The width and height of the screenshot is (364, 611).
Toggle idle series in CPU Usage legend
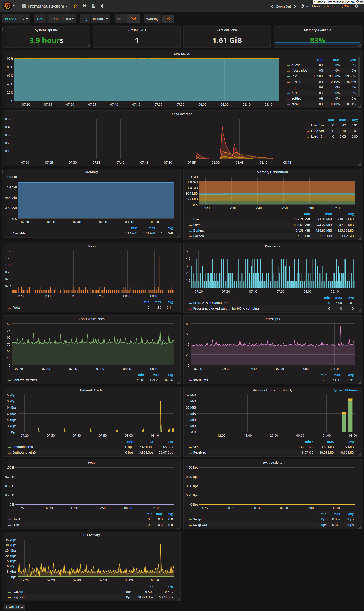(294, 76)
